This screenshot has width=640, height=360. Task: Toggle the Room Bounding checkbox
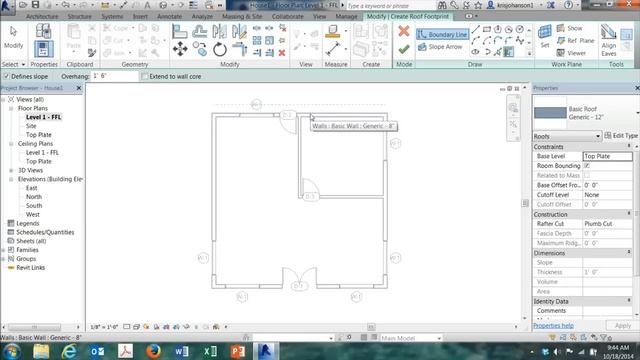click(x=587, y=166)
